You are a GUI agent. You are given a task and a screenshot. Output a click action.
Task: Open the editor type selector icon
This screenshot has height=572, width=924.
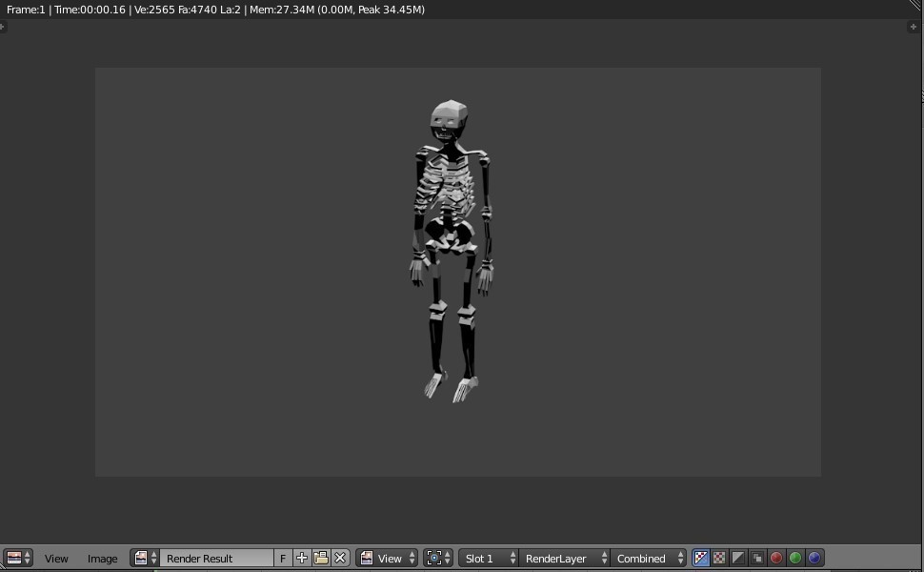coord(14,558)
